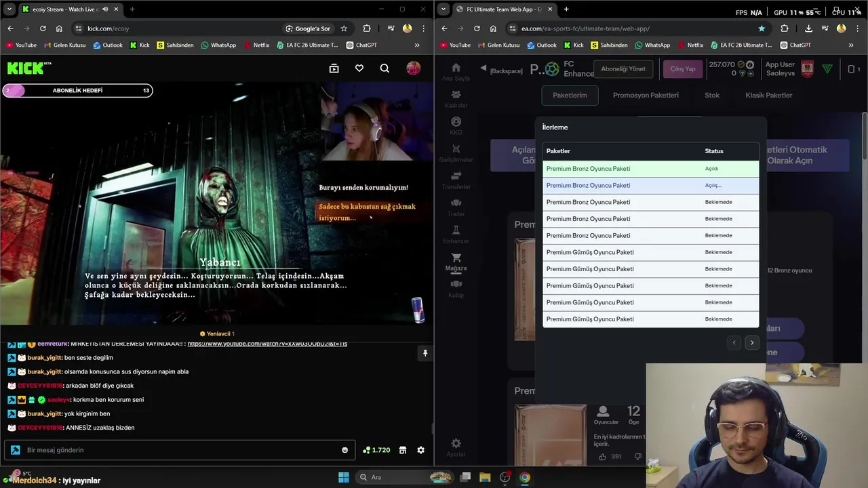Image resolution: width=868 pixels, height=488 pixels.
Task: Bookmark the Kick page with star
Action: tap(344, 28)
